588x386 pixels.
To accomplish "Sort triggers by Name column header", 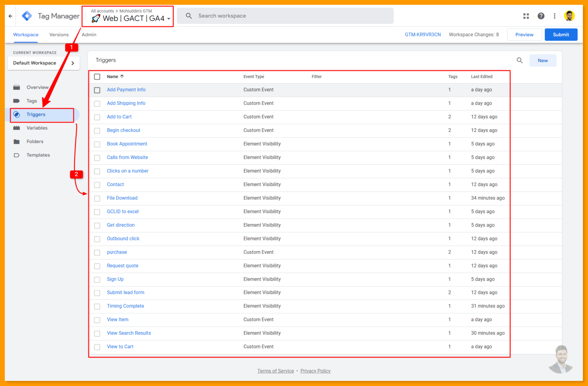I will pyautogui.click(x=113, y=77).
